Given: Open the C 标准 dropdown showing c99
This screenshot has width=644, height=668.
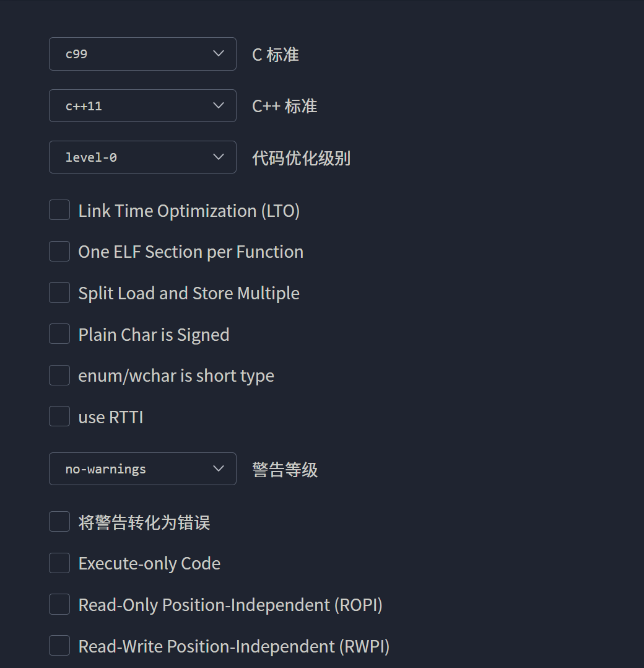Looking at the screenshot, I should tap(142, 54).
